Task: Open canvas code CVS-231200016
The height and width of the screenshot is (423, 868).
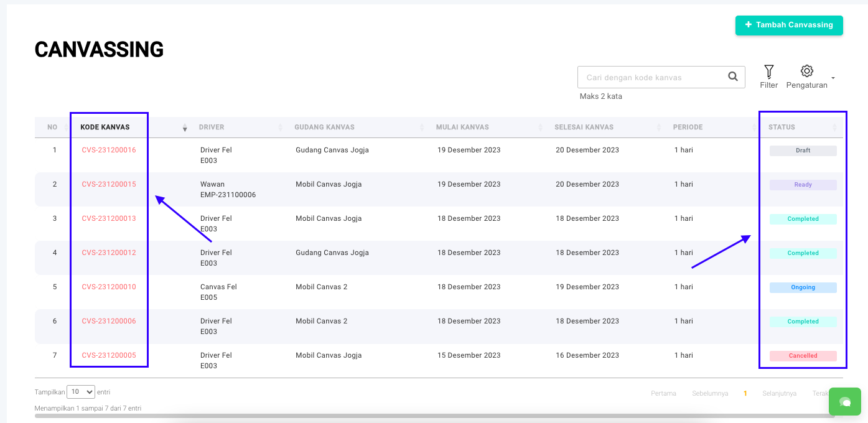Action: [x=109, y=150]
